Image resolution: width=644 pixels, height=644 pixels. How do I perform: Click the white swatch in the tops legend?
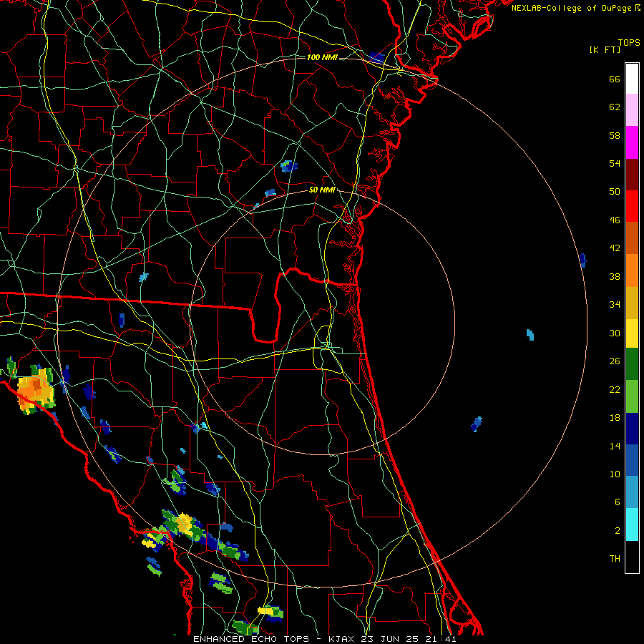[632, 79]
